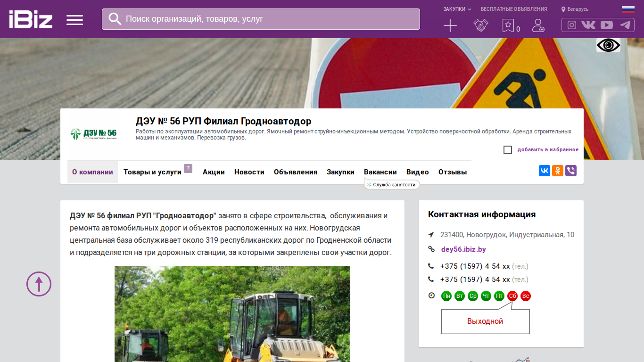Open the Бесплатные объявления link
Image resolution: width=644 pixels, height=362 pixels.
tap(514, 9)
